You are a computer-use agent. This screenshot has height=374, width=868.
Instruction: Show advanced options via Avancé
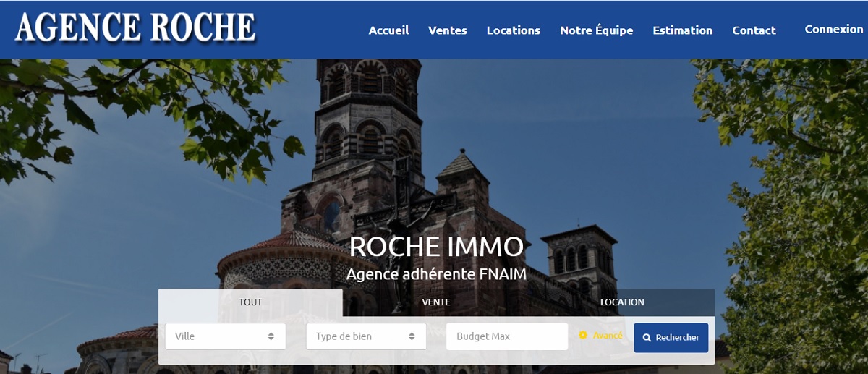point(607,336)
